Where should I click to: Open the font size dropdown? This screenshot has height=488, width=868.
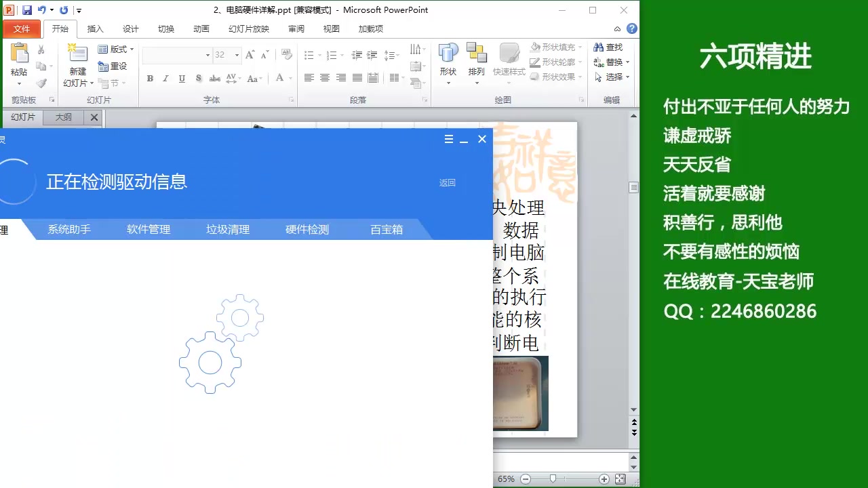click(236, 54)
